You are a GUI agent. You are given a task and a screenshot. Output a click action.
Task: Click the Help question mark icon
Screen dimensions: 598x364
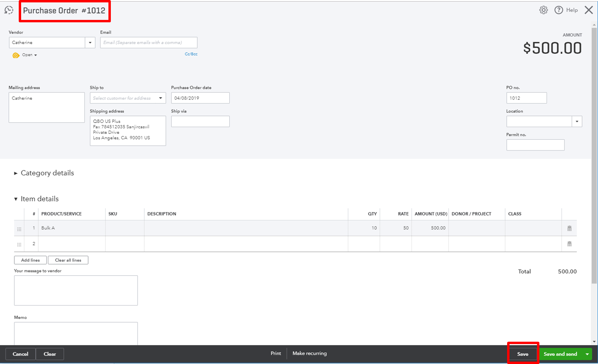click(x=559, y=10)
